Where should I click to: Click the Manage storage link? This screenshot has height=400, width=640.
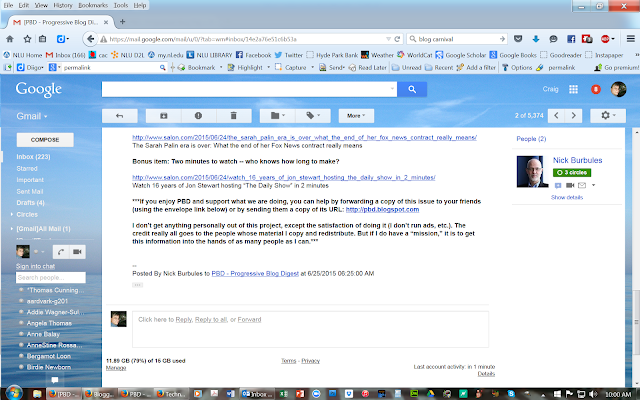[116, 368]
